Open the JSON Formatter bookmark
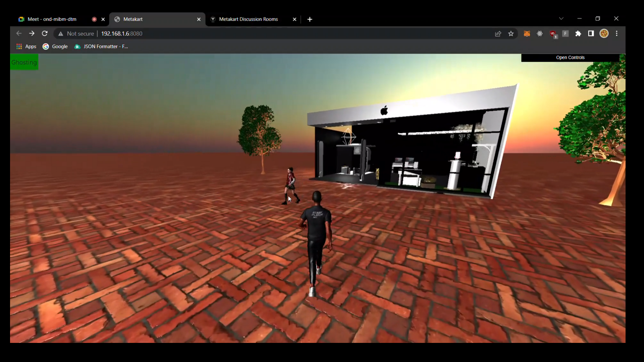Viewport: 644px width, 362px height. pos(101,47)
